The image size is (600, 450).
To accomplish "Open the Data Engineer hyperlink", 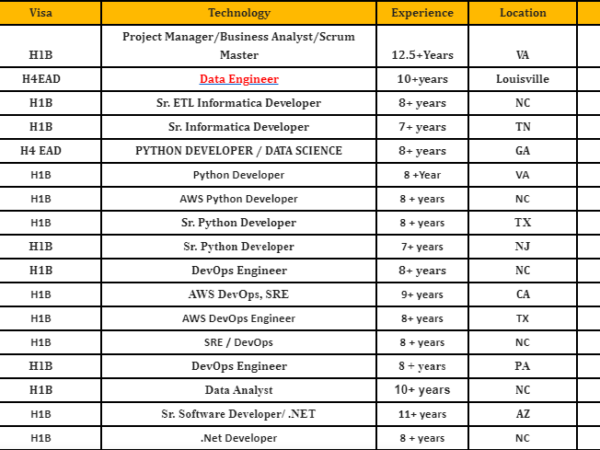I will pos(238,79).
